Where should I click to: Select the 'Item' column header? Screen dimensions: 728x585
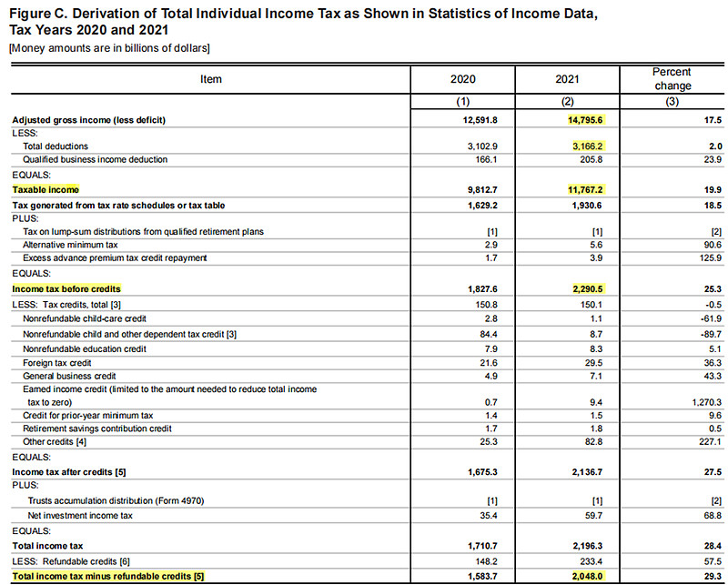point(211,79)
